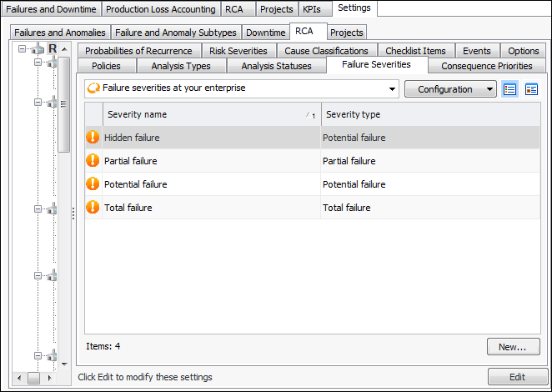Click the Hidden failure warning icon
This screenshot has width=552, height=392.
(x=93, y=138)
